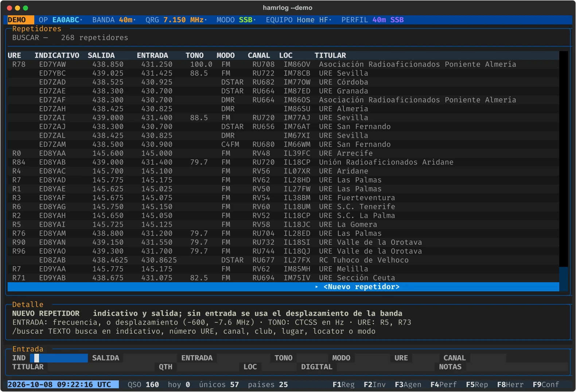Click the DIGITAL entry field

(386, 367)
